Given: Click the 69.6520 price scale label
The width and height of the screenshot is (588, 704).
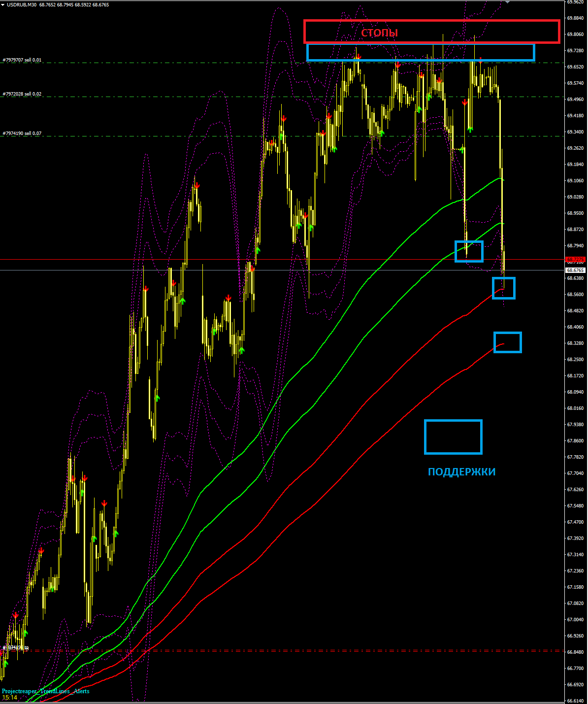Looking at the screenshot, I should [x=576, y=67].
